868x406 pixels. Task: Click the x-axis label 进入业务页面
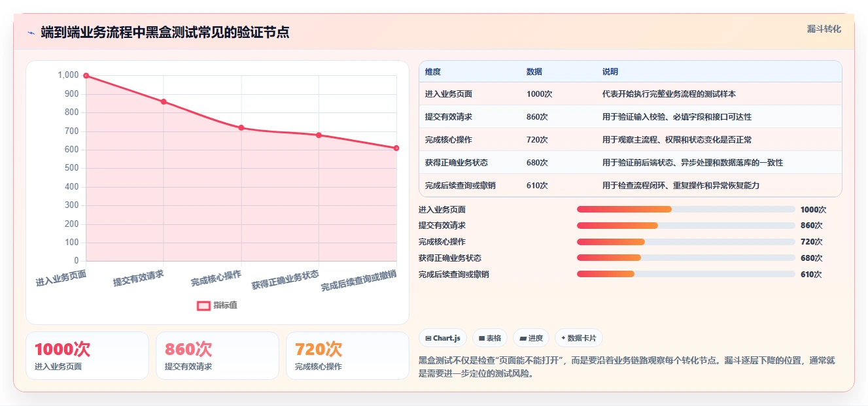coord(61,279)
